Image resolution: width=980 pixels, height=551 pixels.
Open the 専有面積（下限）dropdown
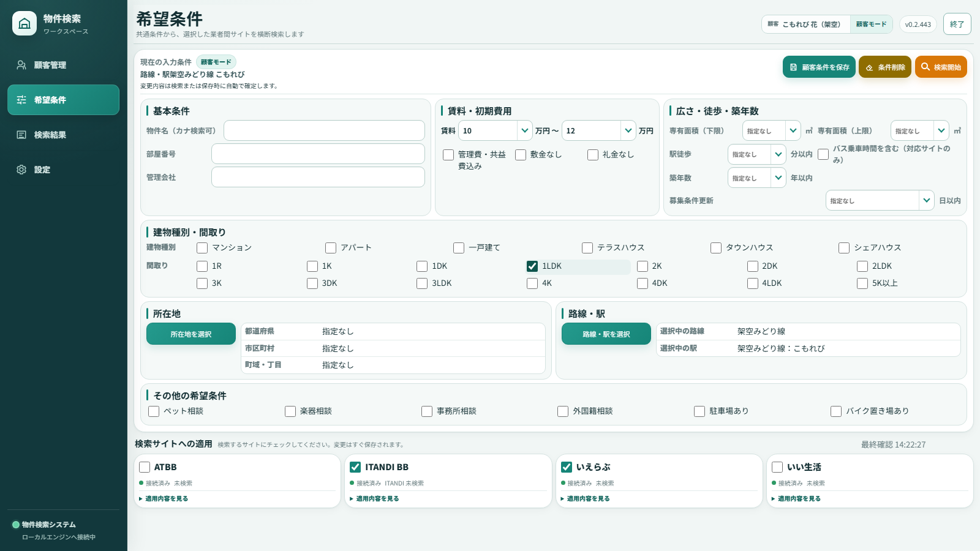point(772,130)
